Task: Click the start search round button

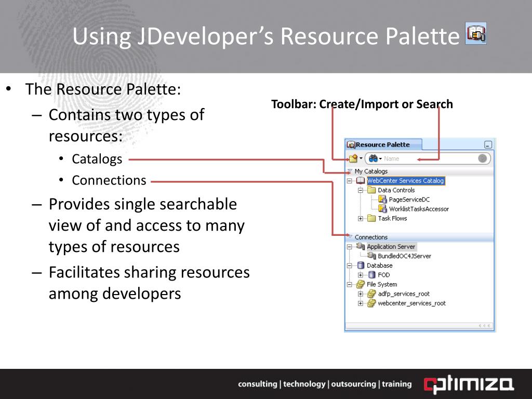Action: [x=482, y=158]
